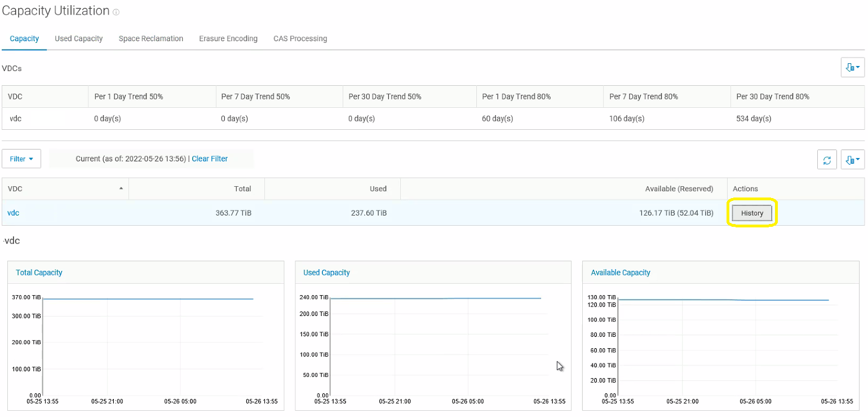
Task: Click the ascending sort arrow on VDC column
Action: [x=121, y=189]
